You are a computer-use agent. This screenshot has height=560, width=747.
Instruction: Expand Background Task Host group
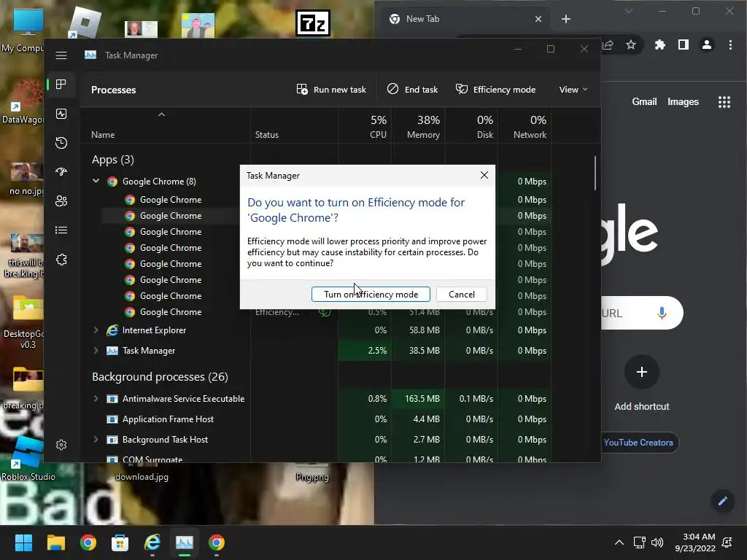96,440
